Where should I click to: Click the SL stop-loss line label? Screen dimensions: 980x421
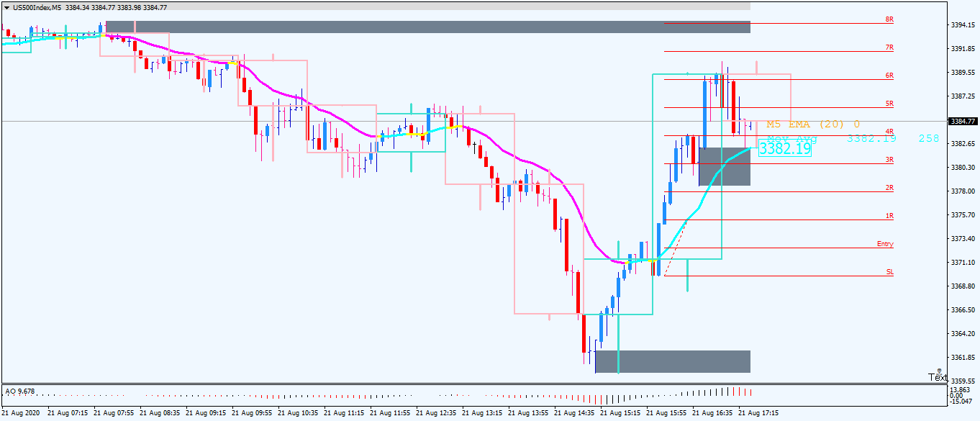tap(890, 272)
